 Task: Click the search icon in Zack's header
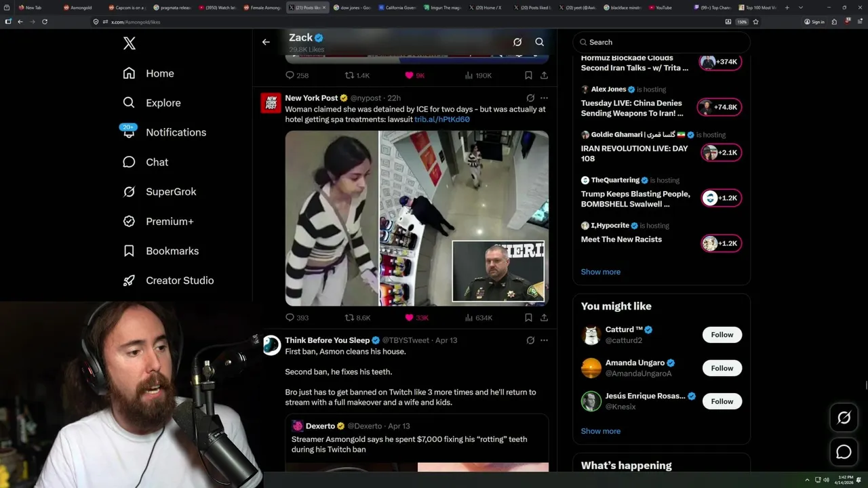[x=540, y=42]
